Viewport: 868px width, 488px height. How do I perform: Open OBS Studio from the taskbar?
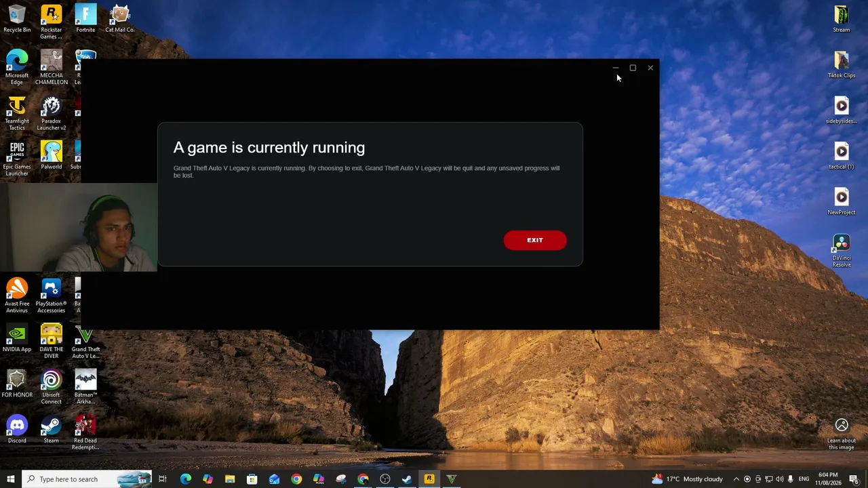[x=385, y=479]
